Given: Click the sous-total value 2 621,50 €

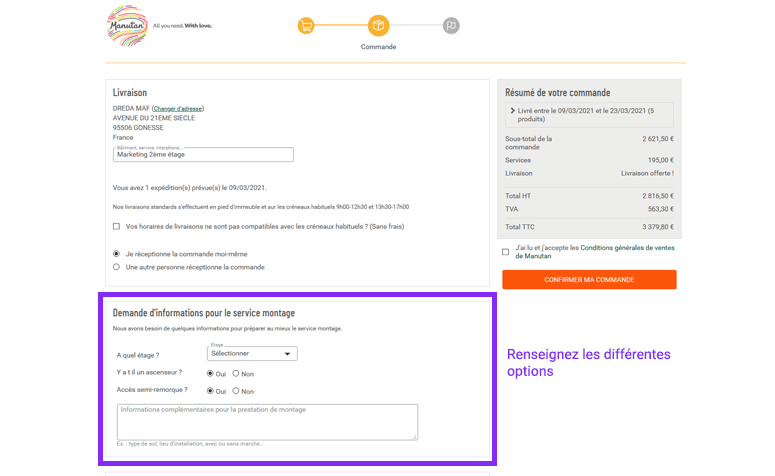Looking at the screenshot, I should pos(658,139).
